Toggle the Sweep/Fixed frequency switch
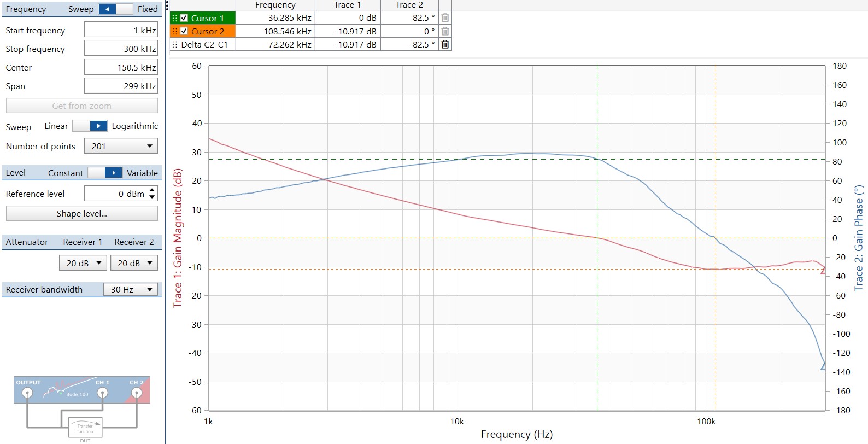The width and height of the screenshot is (868, 444). coord(115,9)
